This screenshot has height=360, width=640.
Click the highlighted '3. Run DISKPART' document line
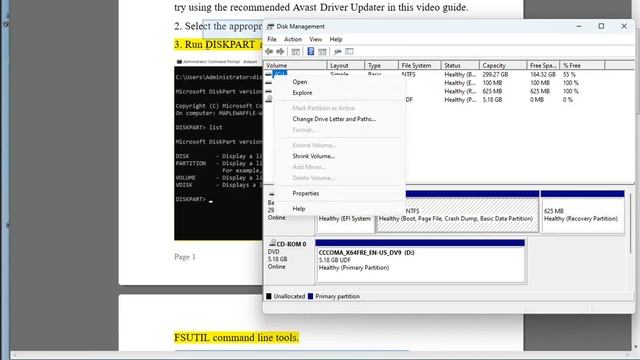[x=218, y=44]
